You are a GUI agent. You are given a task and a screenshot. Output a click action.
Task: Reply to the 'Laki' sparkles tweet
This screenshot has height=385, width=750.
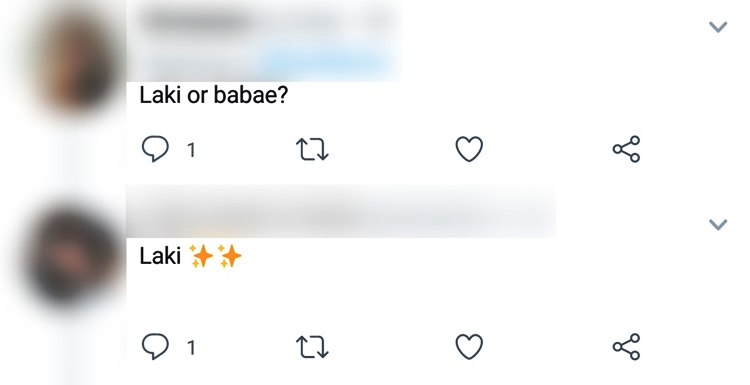coord(155,346)
